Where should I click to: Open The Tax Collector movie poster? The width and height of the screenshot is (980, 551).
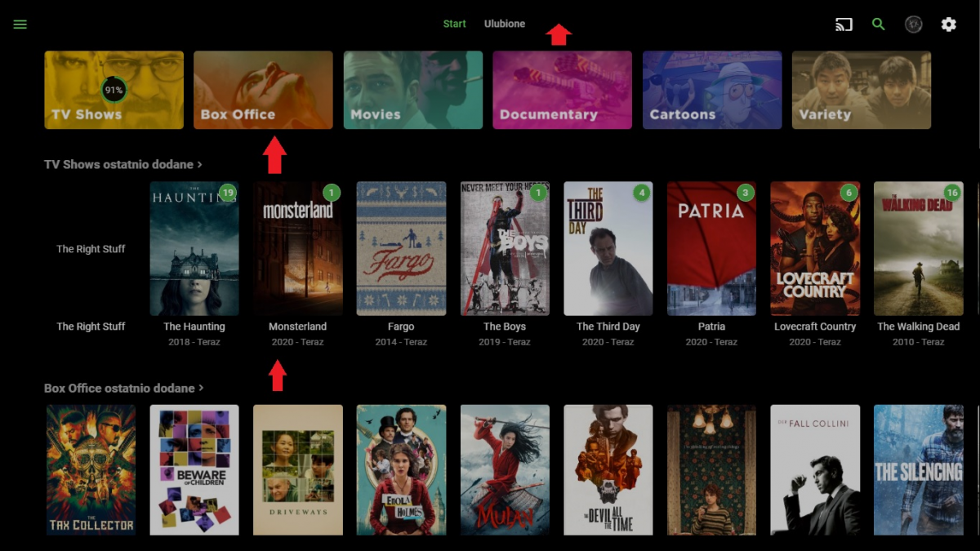91,470
